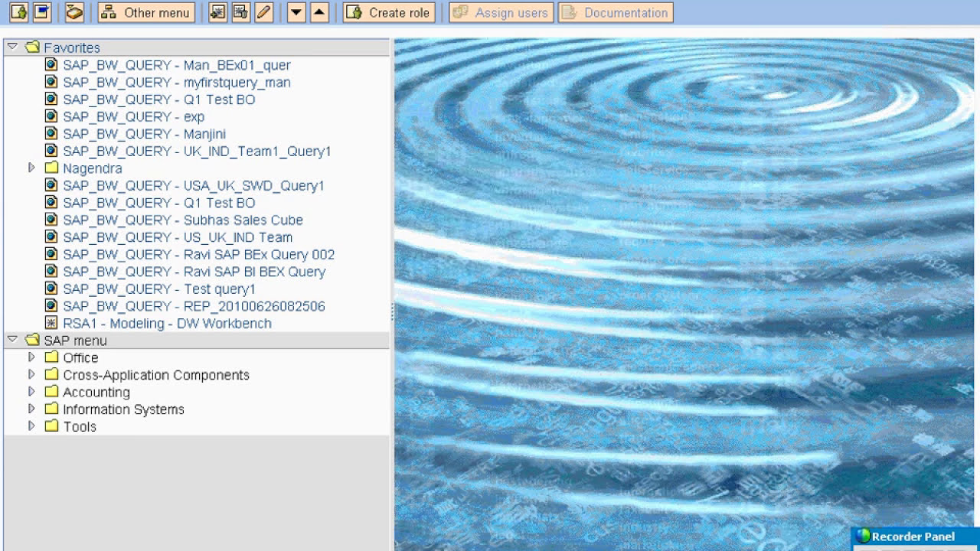Click the Delete Favorites icon

241,12
